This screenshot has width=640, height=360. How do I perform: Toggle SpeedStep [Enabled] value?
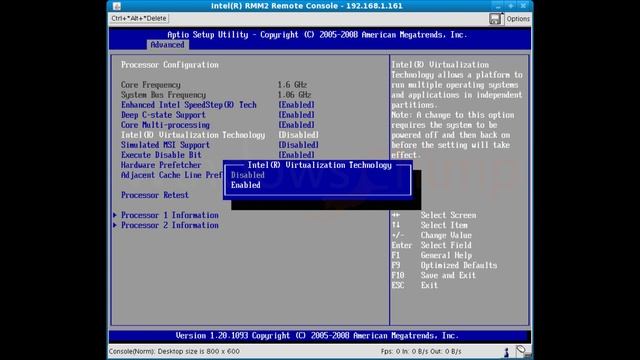(x=296, y=105)
